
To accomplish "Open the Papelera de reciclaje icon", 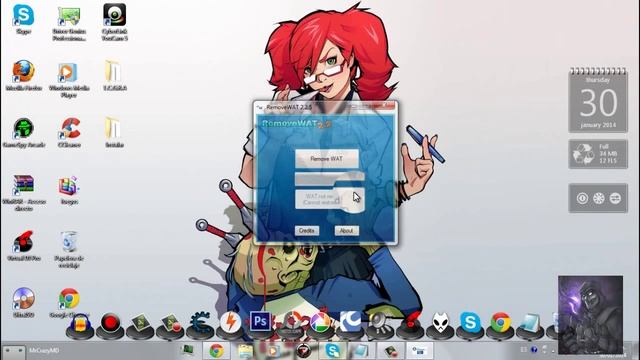I will (69, 249).
